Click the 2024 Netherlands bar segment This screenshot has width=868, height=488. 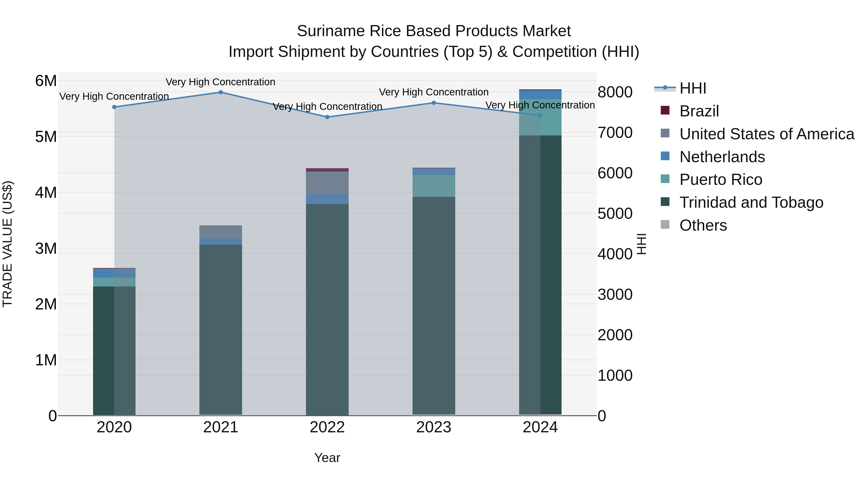pyautogui.click(x=540, y=95)
